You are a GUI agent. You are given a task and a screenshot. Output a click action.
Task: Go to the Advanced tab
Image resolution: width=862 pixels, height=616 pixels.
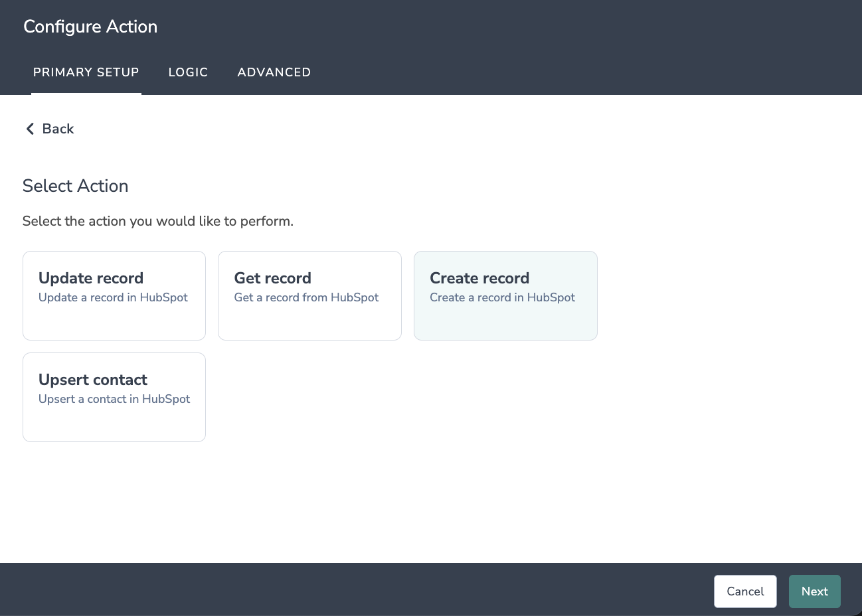click(x=274, y=72)
